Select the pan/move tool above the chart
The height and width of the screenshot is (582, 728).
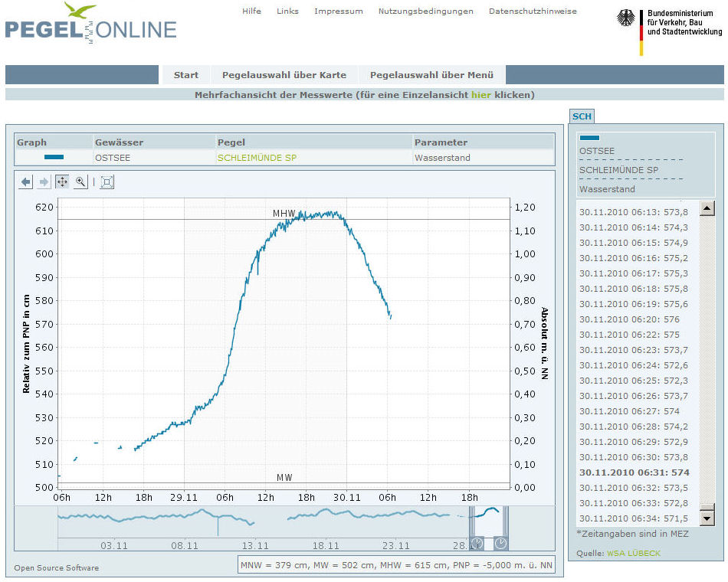(61, 181)
